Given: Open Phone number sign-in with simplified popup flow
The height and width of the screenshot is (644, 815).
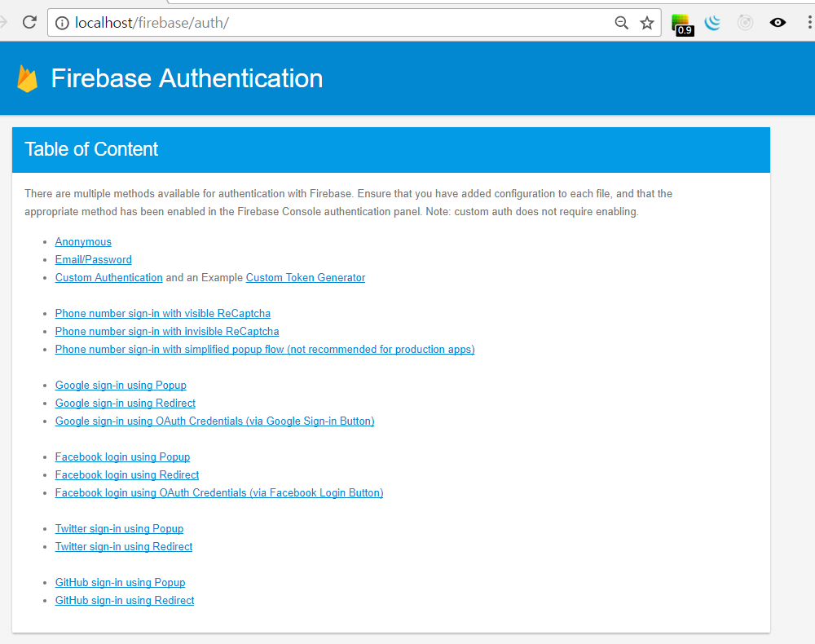Looking at the screenshot, I should pos(265,350).
